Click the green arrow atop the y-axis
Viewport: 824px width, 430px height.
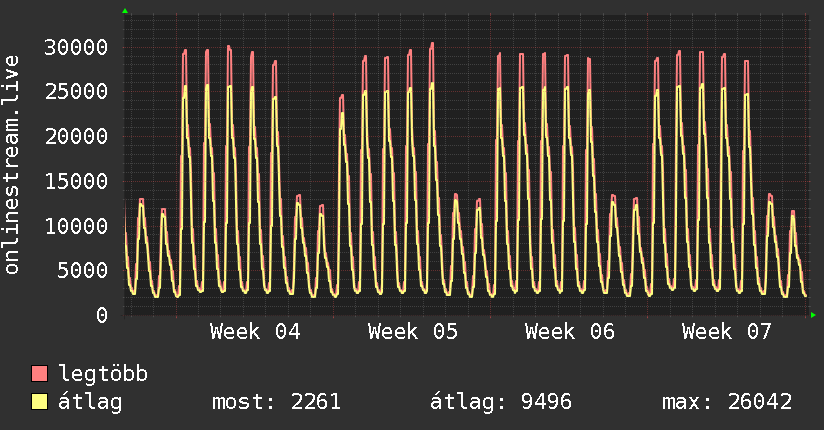click(125, 11)
